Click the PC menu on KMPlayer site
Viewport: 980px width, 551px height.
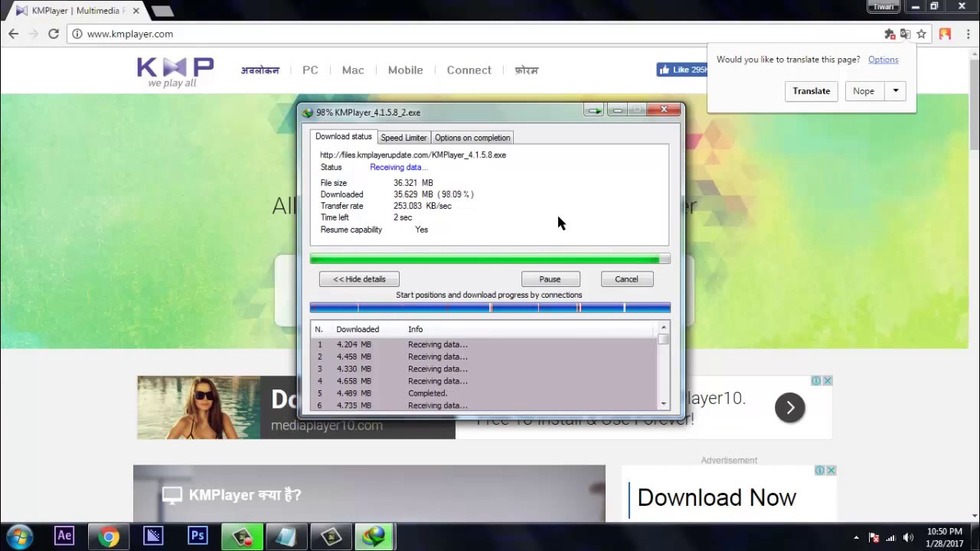pos(310,70)
